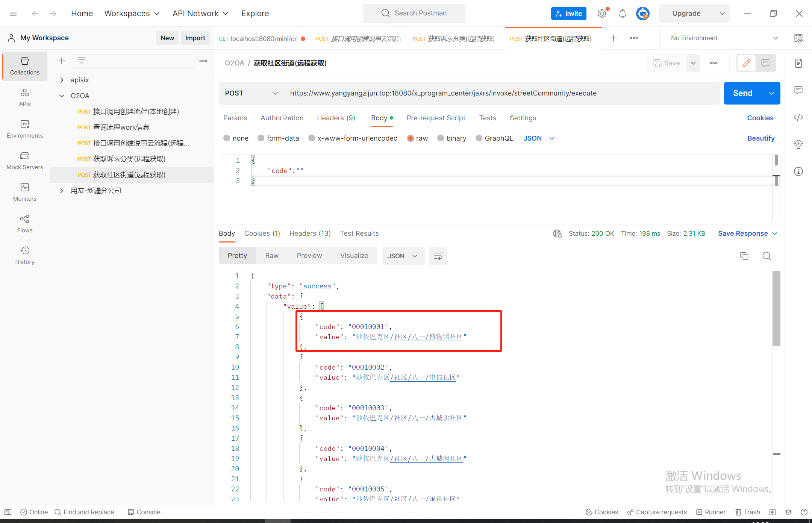
Task: Click the notifications bell icon
Action: point(623,14)
